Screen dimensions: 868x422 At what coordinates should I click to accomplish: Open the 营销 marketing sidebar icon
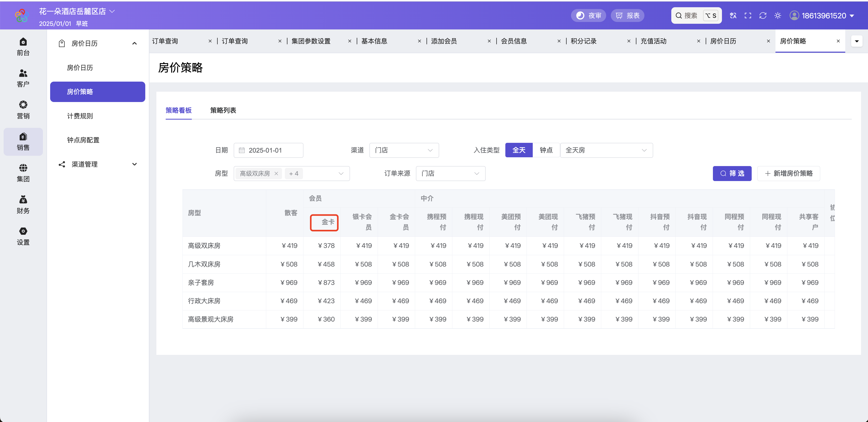(x=23, y=110)
